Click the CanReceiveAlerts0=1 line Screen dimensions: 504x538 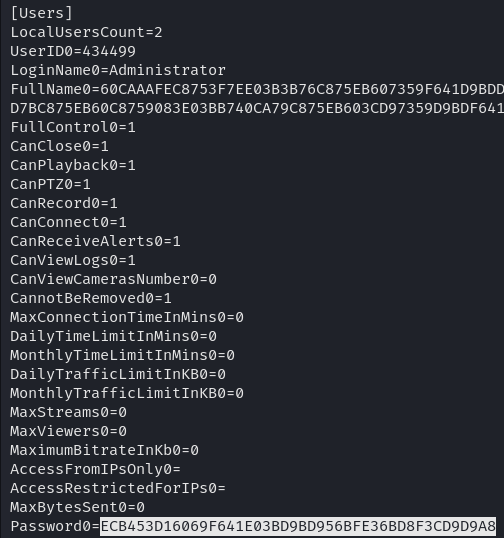(95, 241)
